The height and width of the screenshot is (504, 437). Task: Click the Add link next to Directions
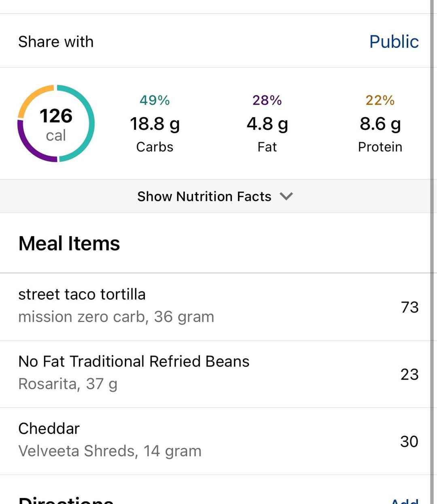coord(405,501)
